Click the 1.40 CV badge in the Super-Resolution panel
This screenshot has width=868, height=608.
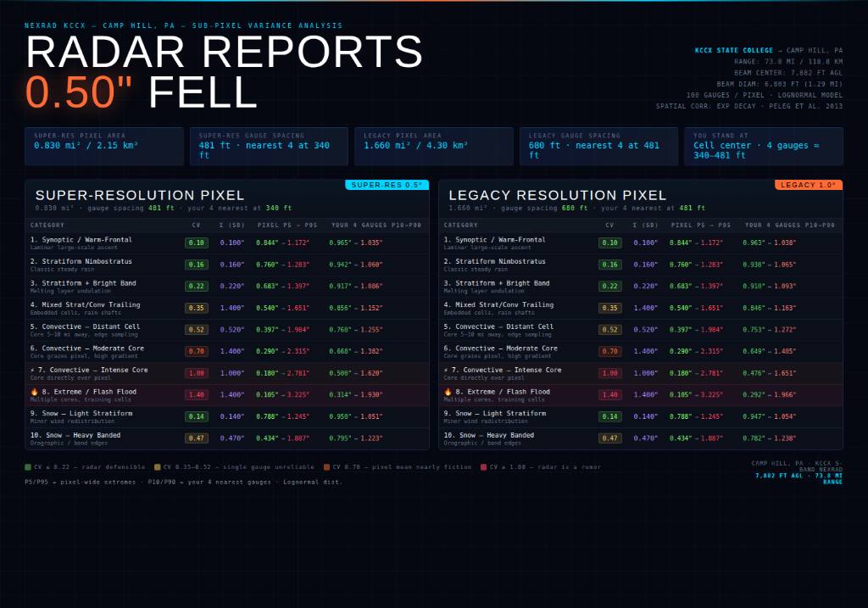(x=197, y=395)
